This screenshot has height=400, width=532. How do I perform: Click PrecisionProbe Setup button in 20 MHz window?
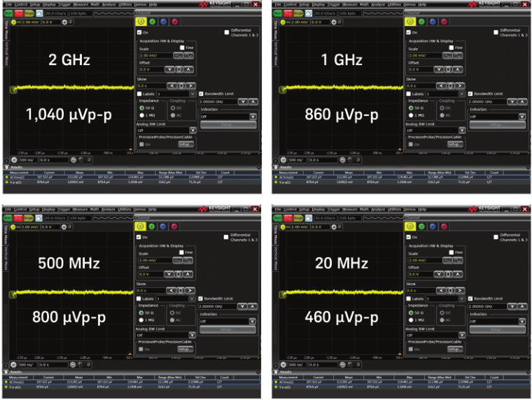coord(454,349)
